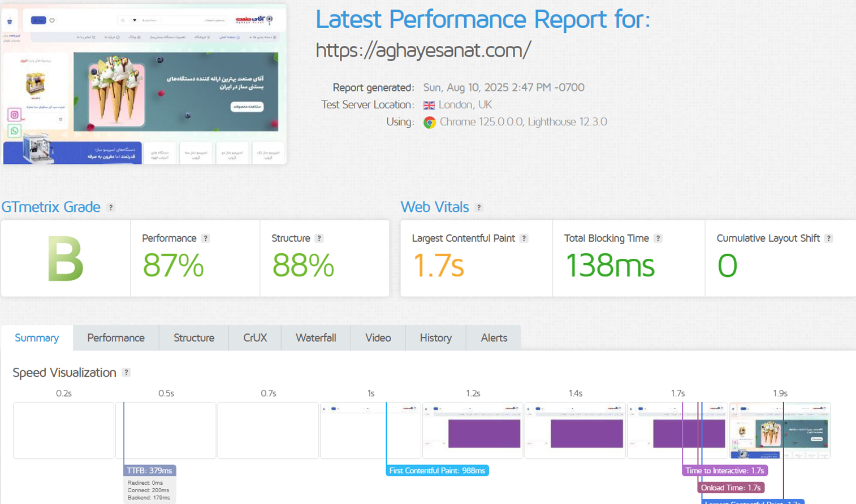Open the Video tab
856x504 pixels.
[378, 338]
